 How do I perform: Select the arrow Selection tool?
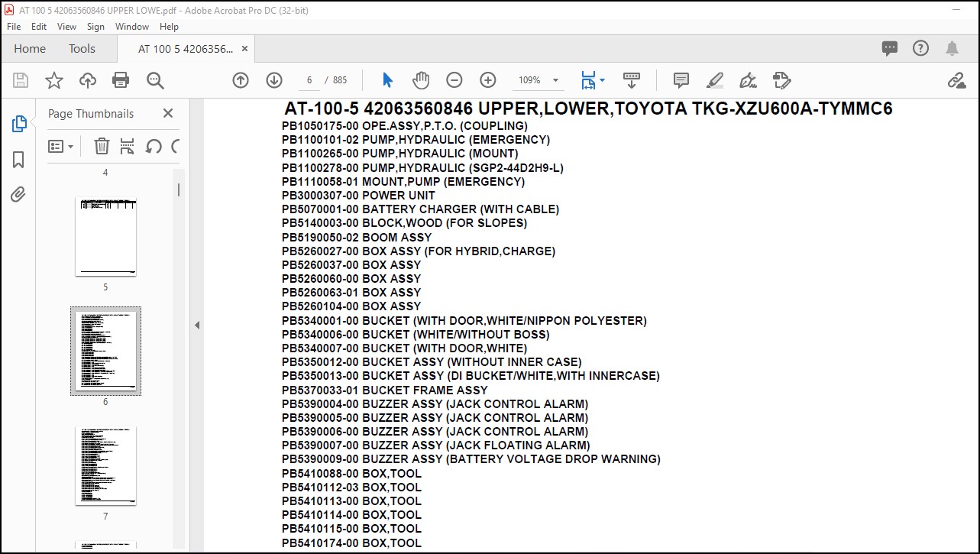387,80
